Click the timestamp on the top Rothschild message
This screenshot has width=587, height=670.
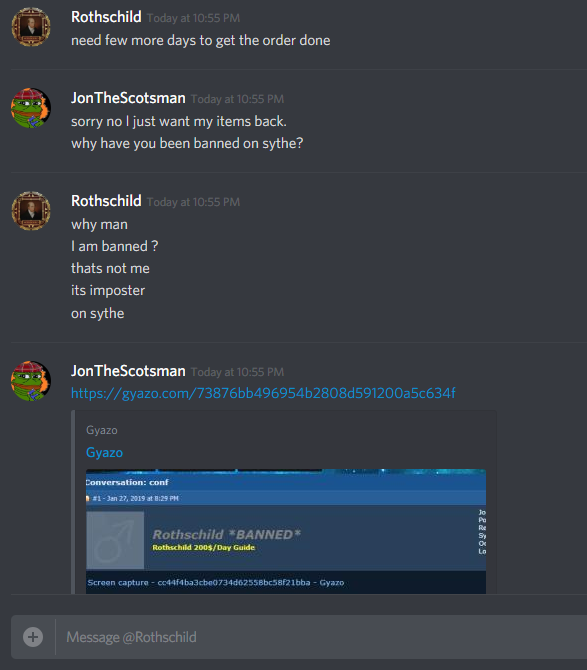tap(194, 18)
